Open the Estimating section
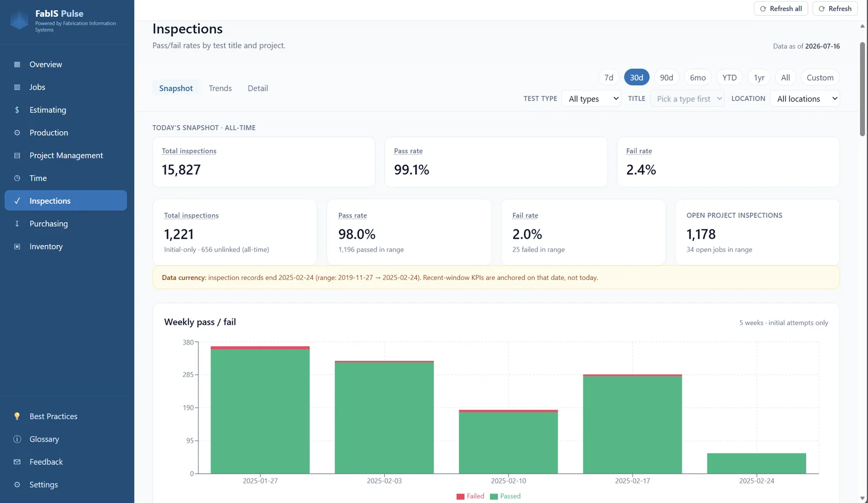Viewport: 868px width, 503px height. 66,110
